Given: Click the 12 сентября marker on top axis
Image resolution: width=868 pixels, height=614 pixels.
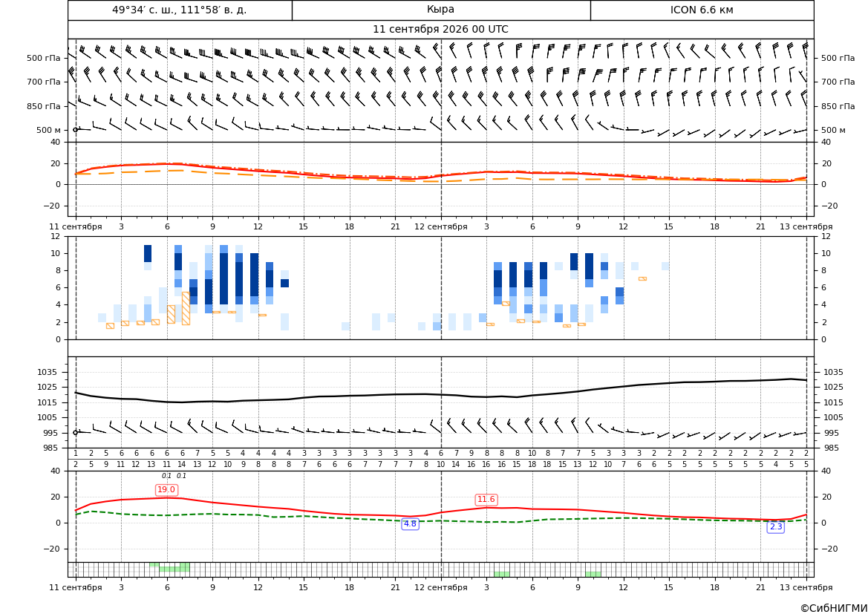Looking at the screenshot, I should coord(441,226).
